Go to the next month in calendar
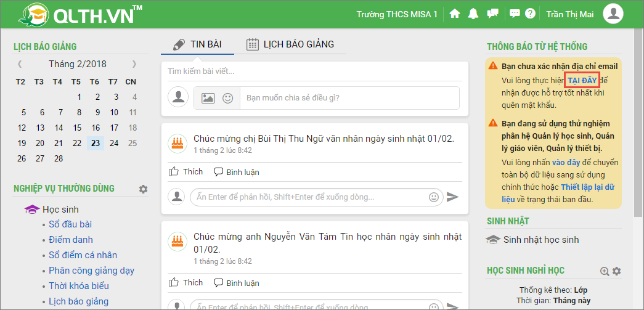Image resolution: width=644 pixels, height=310 pixels. [134, 64]
